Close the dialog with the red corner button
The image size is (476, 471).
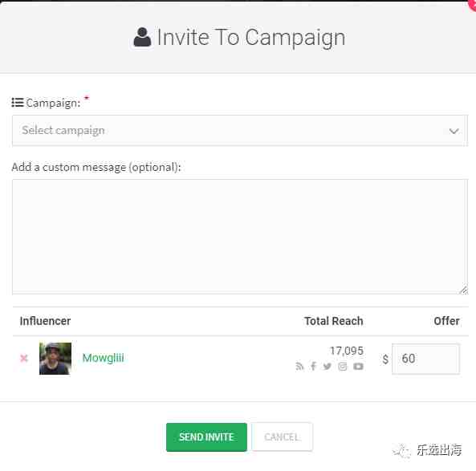tap(472, 5)
